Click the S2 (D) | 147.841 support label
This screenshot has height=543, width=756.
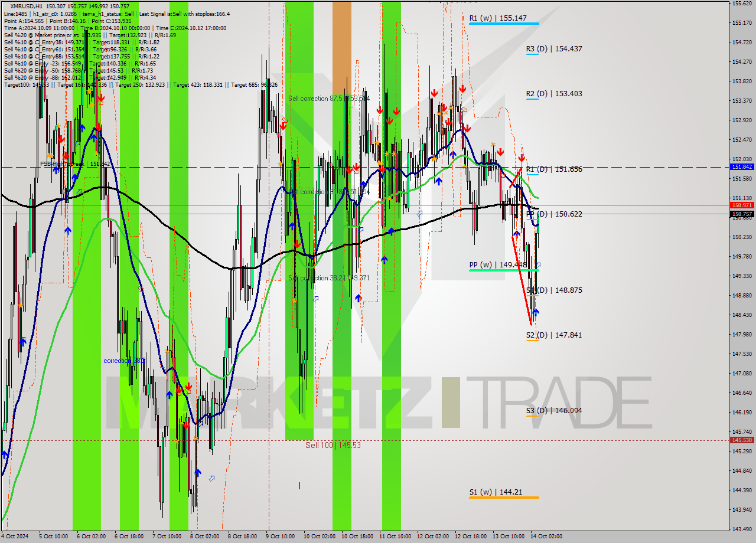[554, 335]
